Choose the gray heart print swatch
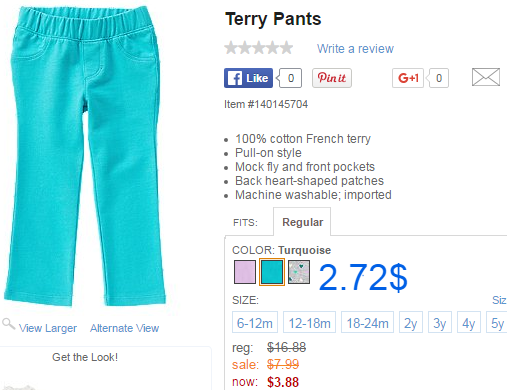 click(299, 272)
